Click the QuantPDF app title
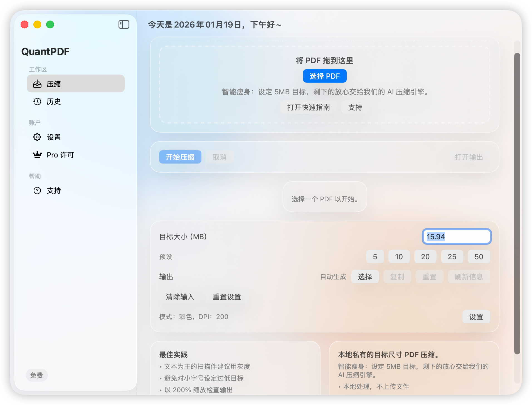Image resolution: width=532 pixels, height=405 pixels. tap(45, 51)
